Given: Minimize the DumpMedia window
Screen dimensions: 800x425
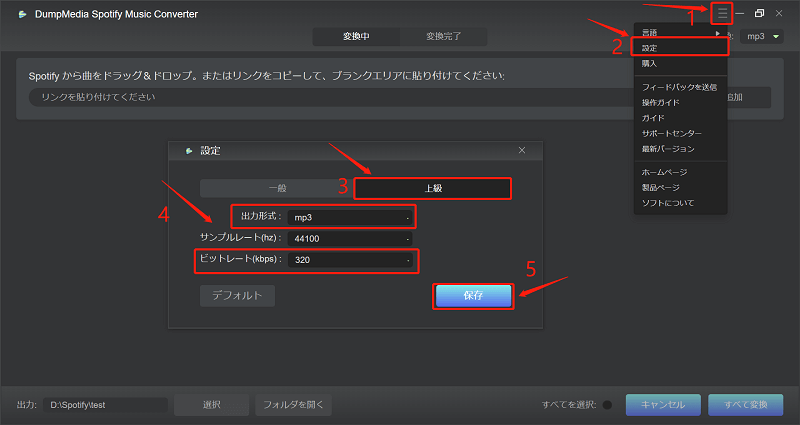Looking at the screenshot, I should click(x=740, y=14).
